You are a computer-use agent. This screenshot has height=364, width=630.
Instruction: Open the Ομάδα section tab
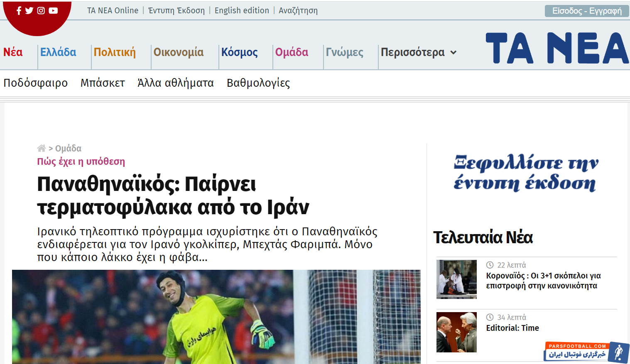(292, 52)
